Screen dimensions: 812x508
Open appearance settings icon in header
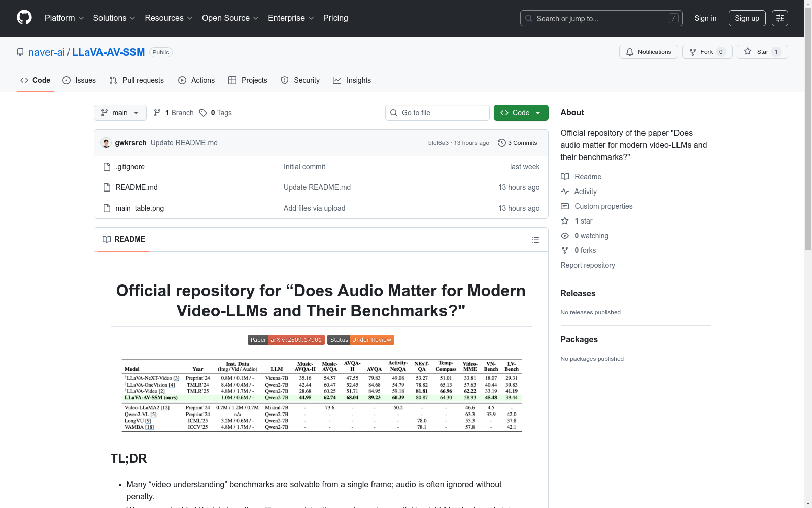click(x=780, y=18)
